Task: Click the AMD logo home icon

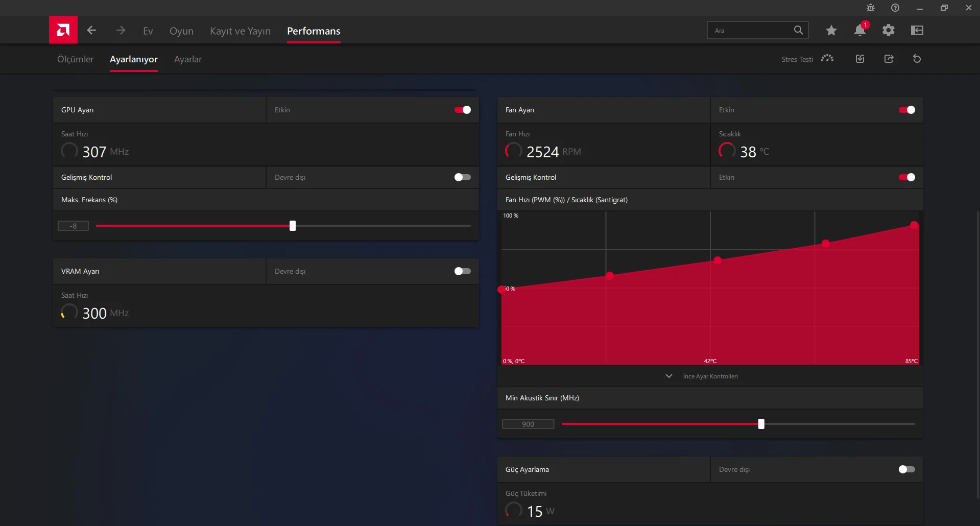Action: (x=63, y=30)
